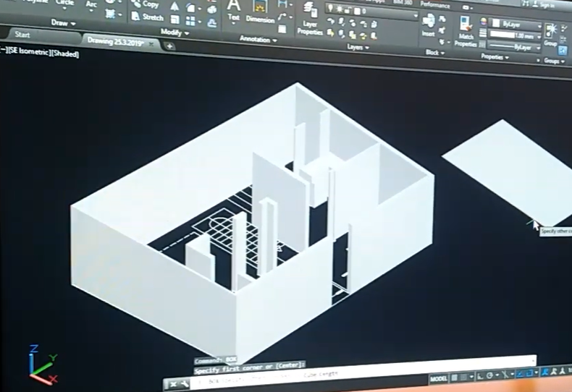Screen dimensions: 572x392
Task: Select the Dimension tool
Action: pyautogui.click(x=260, y=12)
